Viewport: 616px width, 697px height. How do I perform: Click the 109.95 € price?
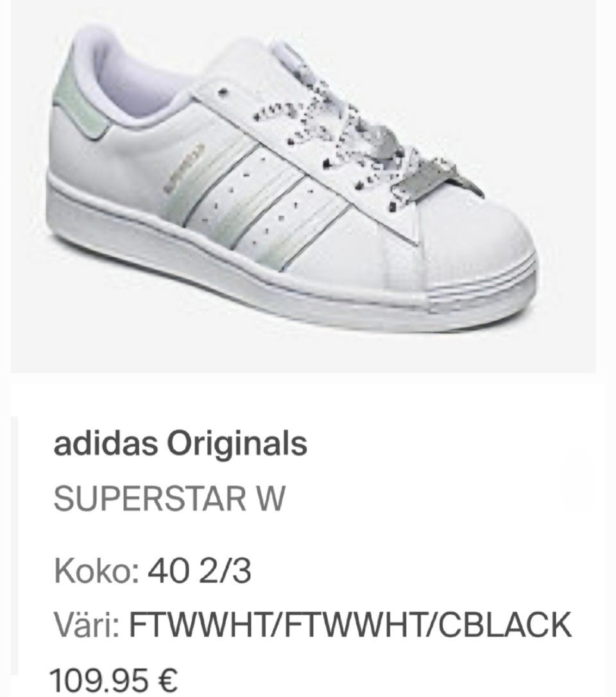tap(114, 680)
